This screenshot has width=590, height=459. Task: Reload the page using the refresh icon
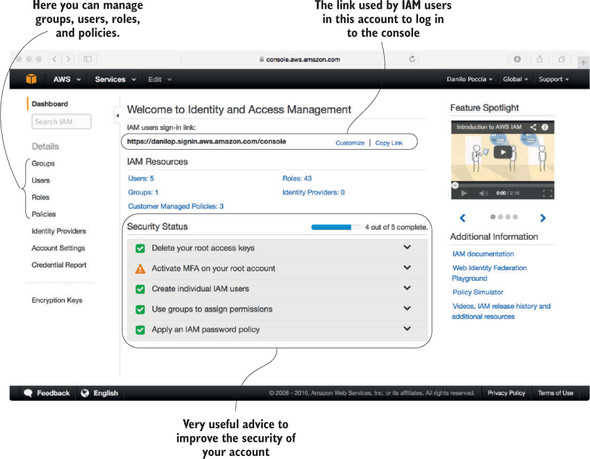tap(412, 59)
